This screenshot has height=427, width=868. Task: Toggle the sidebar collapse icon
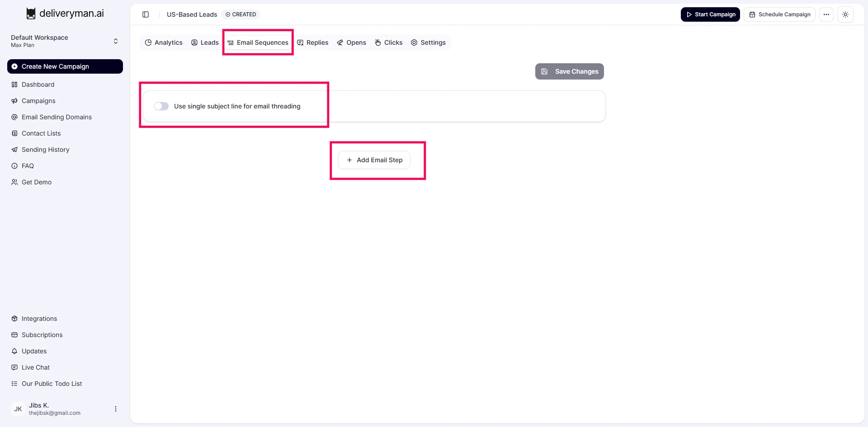[x=146, y=14]
